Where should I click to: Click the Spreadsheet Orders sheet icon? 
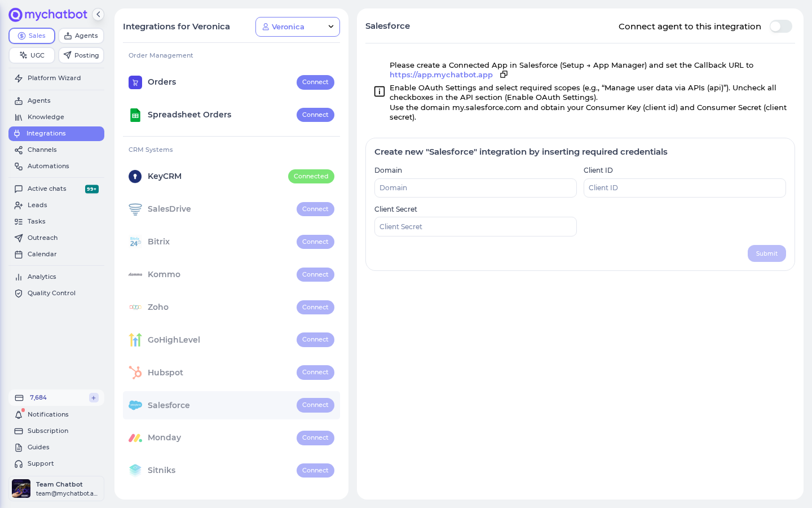tap(135, 115)
